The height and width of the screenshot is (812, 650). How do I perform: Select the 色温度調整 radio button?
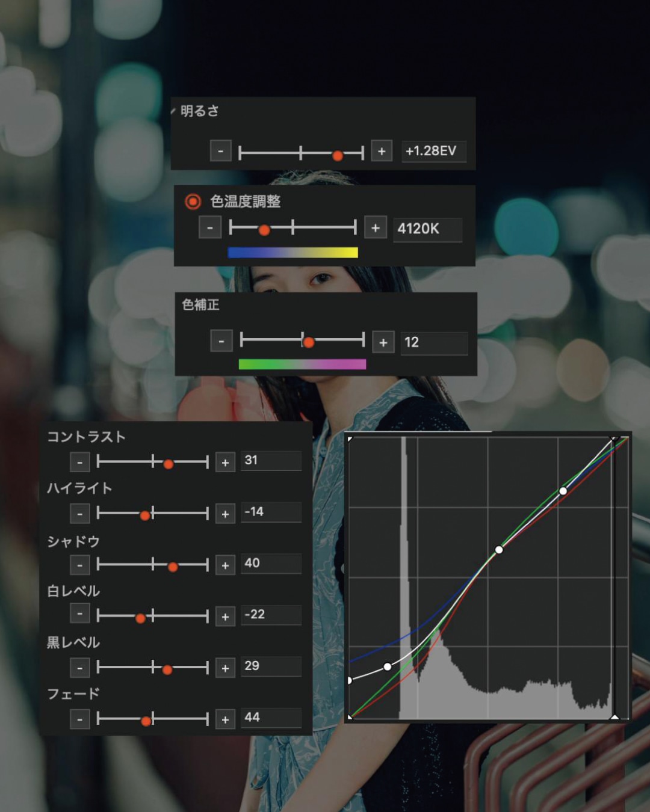193,201
